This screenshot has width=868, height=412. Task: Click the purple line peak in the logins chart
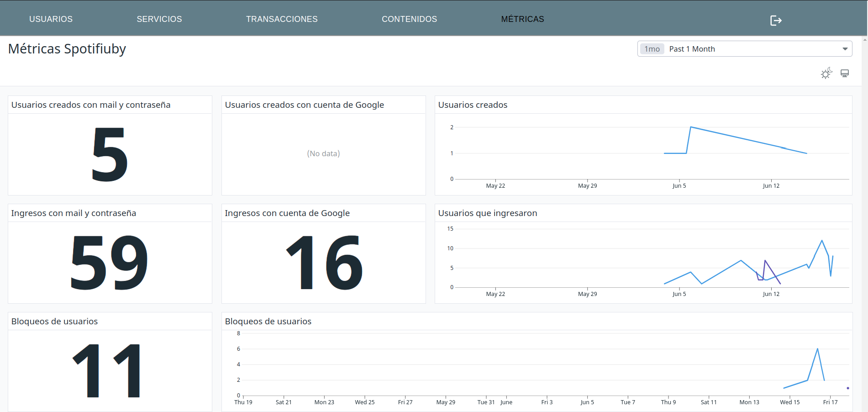[765, 260]
